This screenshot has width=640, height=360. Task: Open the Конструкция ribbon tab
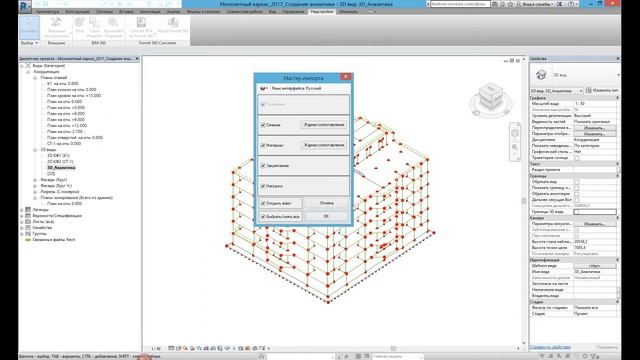coord(77,12)
